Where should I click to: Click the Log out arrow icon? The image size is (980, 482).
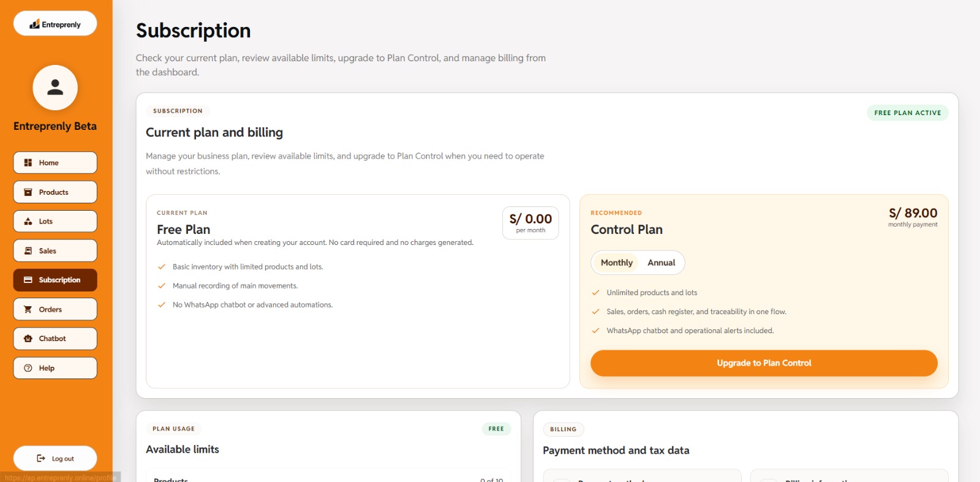click(x=41, y=458)
